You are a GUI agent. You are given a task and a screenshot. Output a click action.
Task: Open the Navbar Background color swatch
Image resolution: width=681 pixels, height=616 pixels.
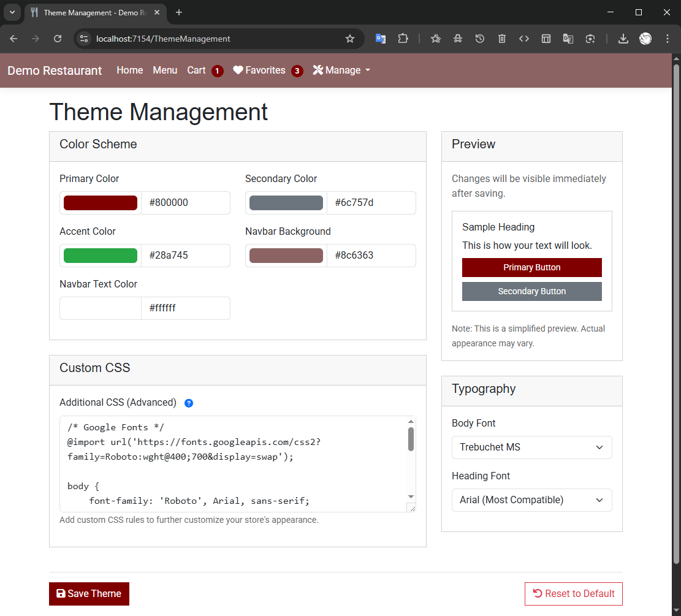tap(286, 256)
